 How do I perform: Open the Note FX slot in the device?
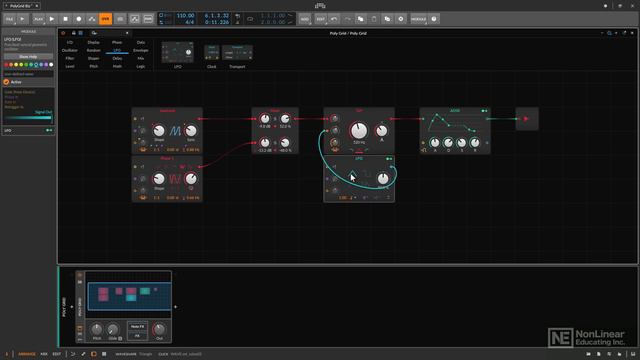[137, 327]
